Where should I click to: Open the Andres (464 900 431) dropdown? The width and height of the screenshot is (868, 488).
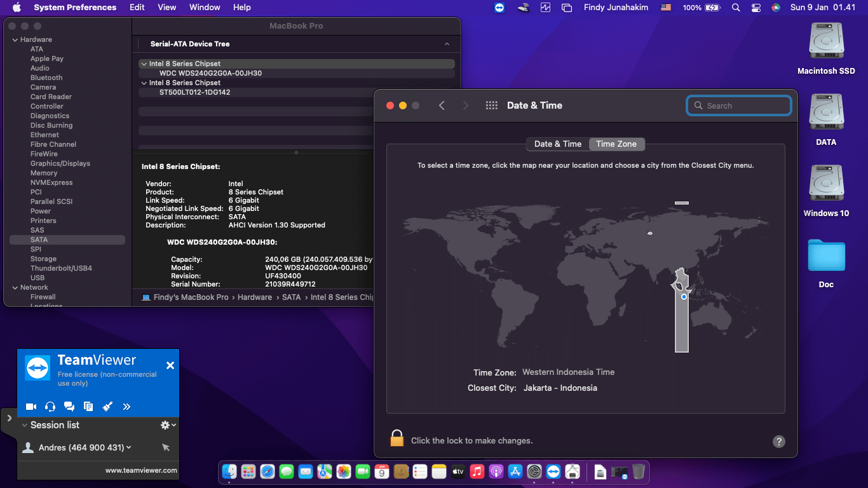click(128, 447)
